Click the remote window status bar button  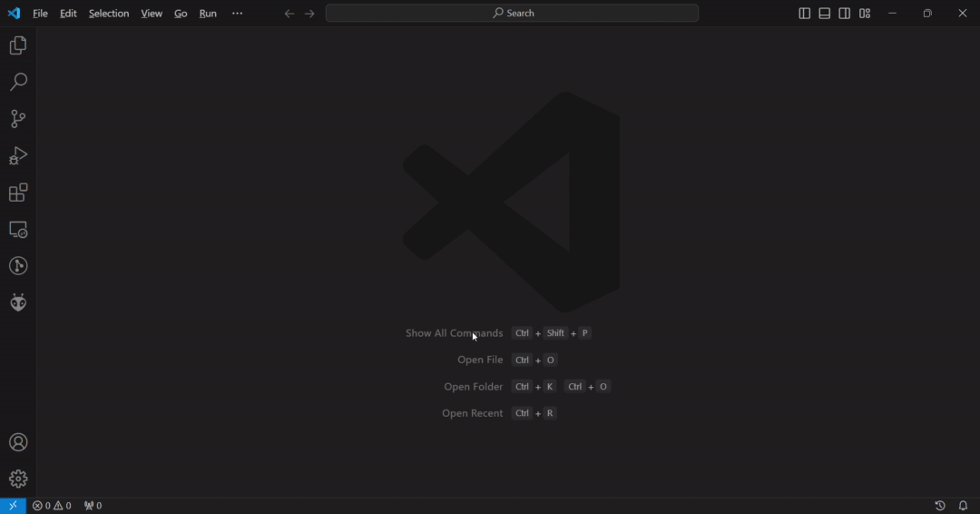point(13,506)
